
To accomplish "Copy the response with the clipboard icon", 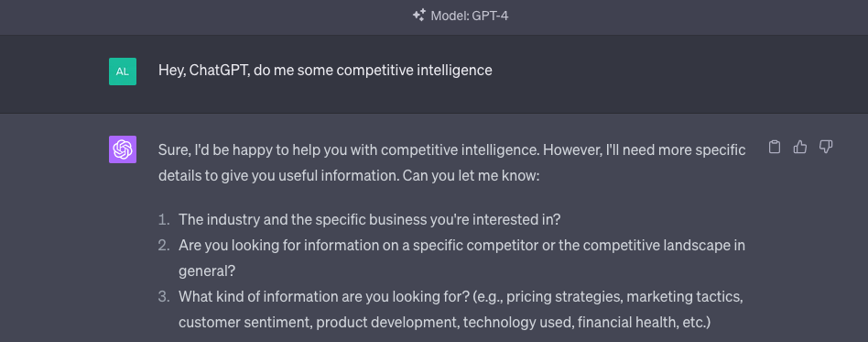I will click(775, 147).
